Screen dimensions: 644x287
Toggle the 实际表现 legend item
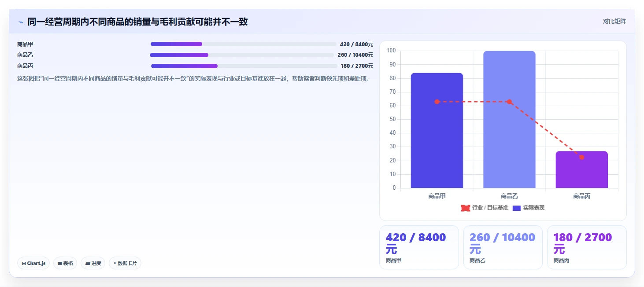(529, 208)
